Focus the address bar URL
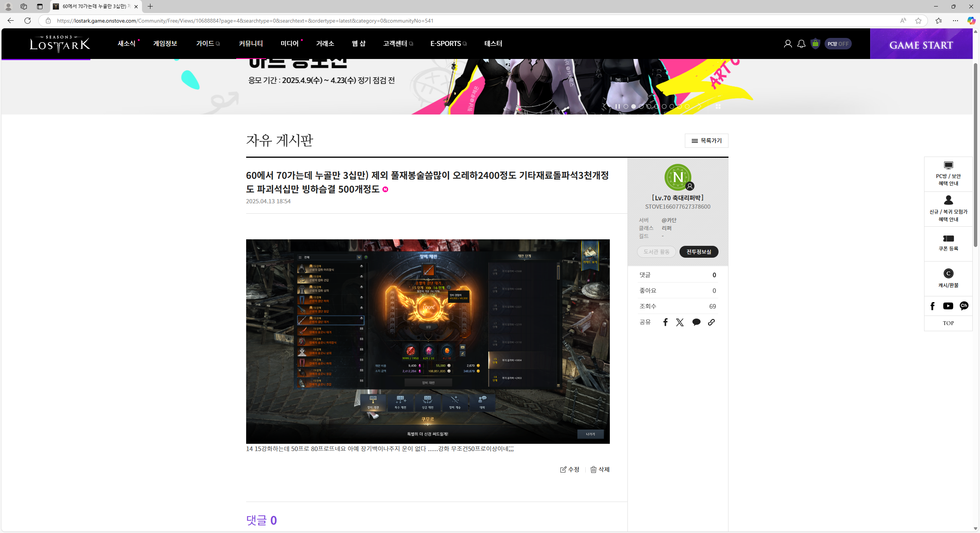Image resolution: width=980 pixels, height=533 pixels. click(475, 21)
